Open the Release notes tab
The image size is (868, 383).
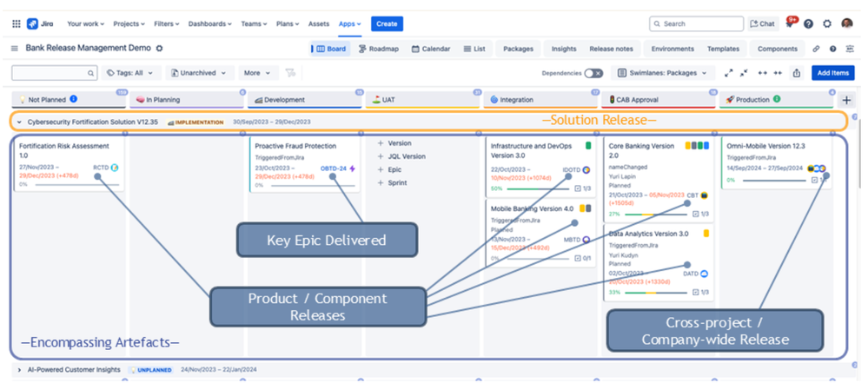[x=611, y=49]
